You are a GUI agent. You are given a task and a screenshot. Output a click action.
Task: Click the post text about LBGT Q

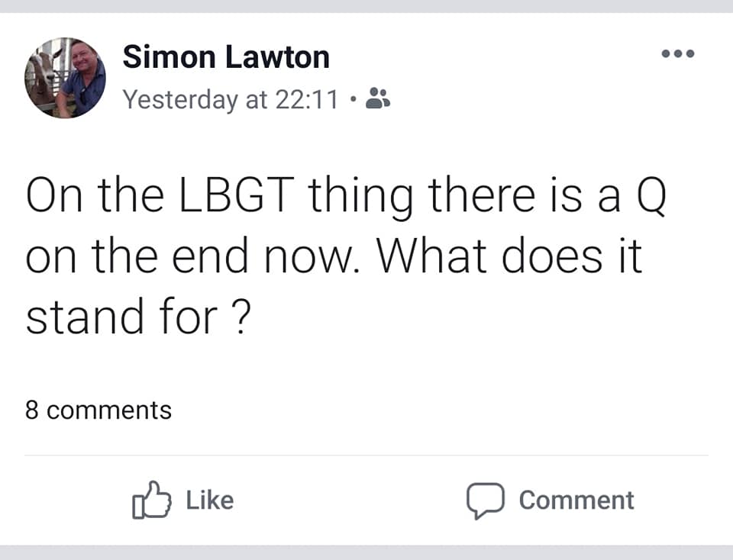[346, 256]
